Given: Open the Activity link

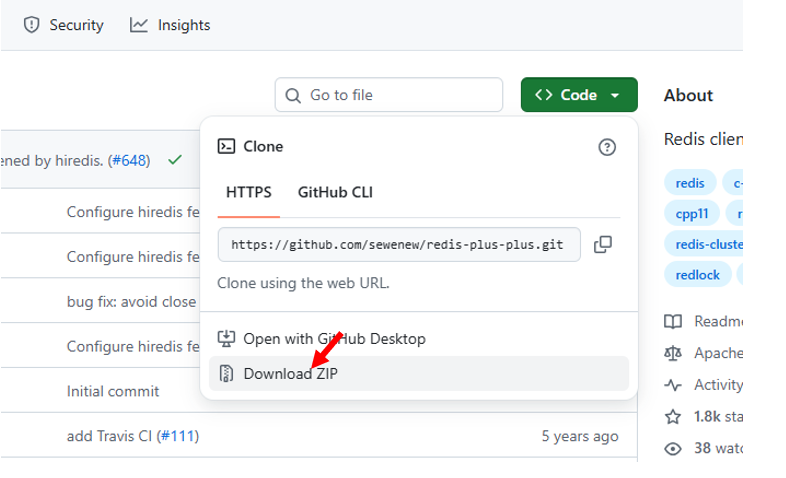Looking at the screenshot, I should (718, 385).
